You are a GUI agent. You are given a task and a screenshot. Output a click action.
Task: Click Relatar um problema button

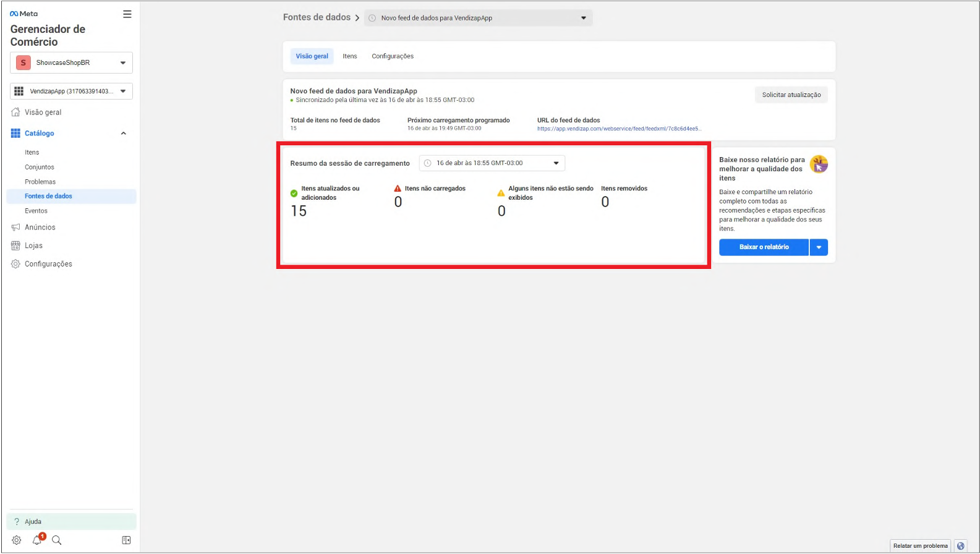(x=920, y=545)
